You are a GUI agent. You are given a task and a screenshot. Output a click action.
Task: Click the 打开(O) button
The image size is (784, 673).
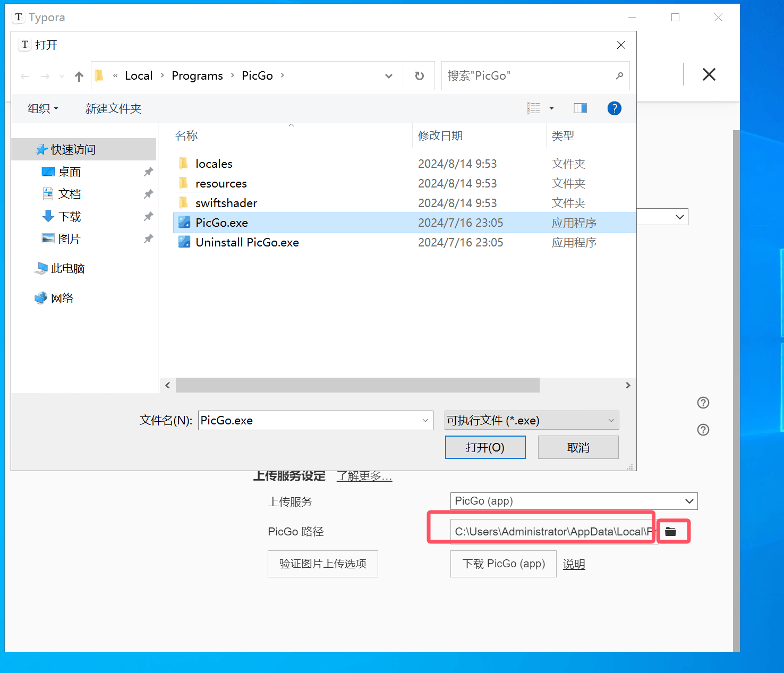pos(485,447)
